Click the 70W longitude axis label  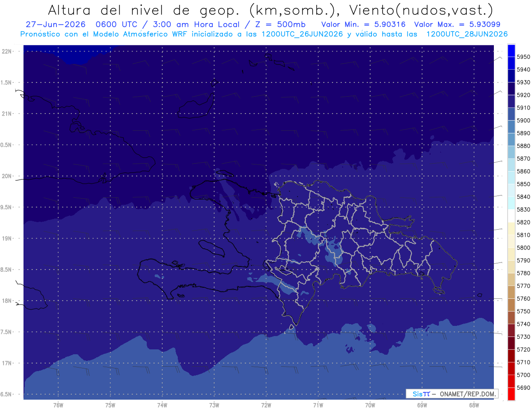pyautogui.click(x=370, y=405)
